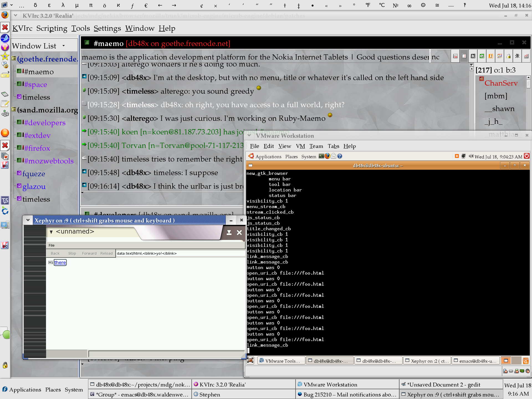
Task: Open the host Applications menu at bottom-left
Action: [x=22, y=390]
